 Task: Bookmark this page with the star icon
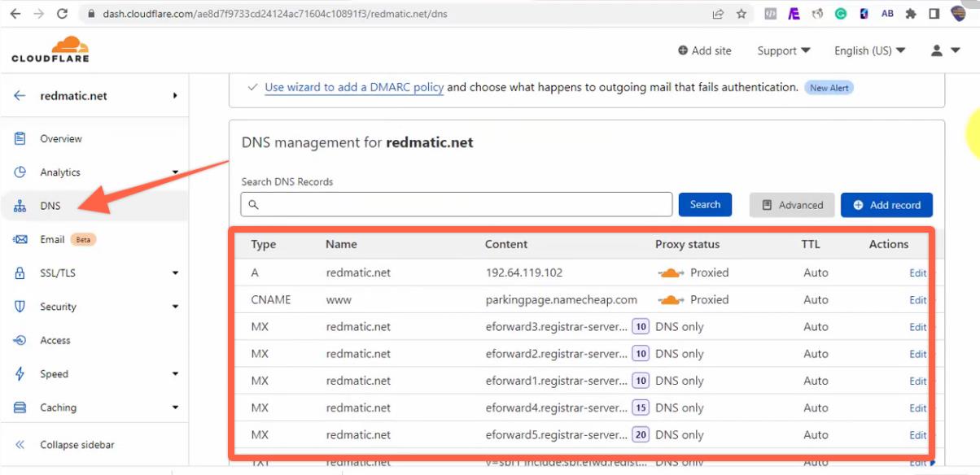click(741, 14)
